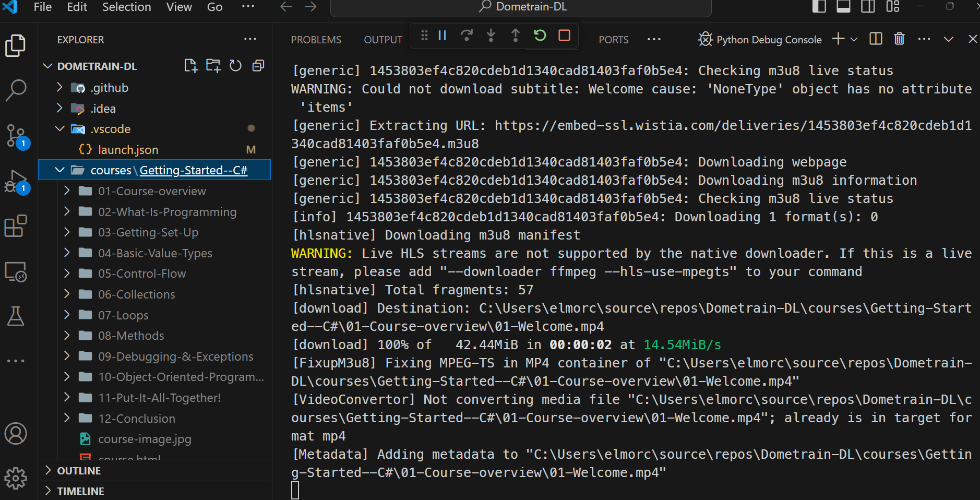Show additional activity bar views

16,361
